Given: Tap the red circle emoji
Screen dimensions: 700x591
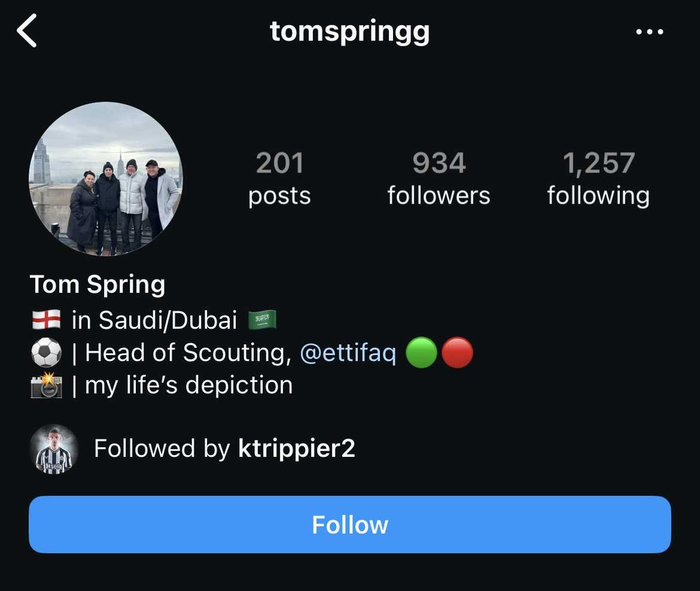Looking at the screenshot, I should [x=458, y=353].
